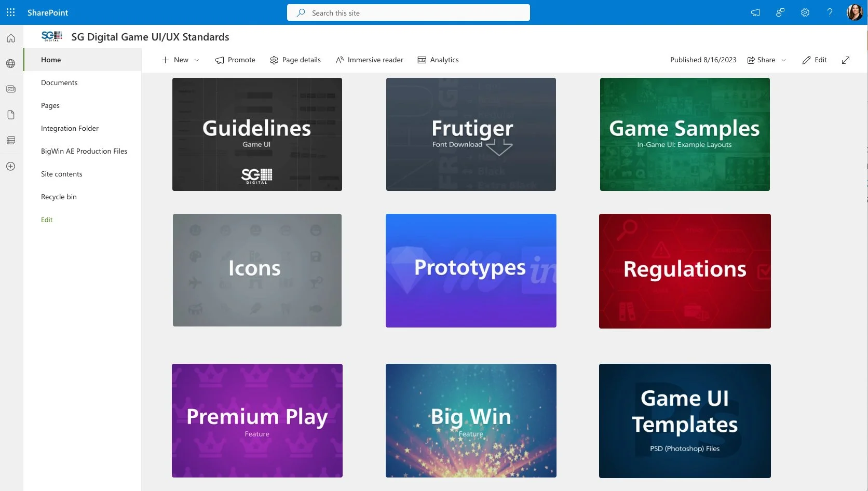The height and width of the screenshot is (491, 868).
Task: Open Integration Folder navigation link
Action: tap(70, 128)
